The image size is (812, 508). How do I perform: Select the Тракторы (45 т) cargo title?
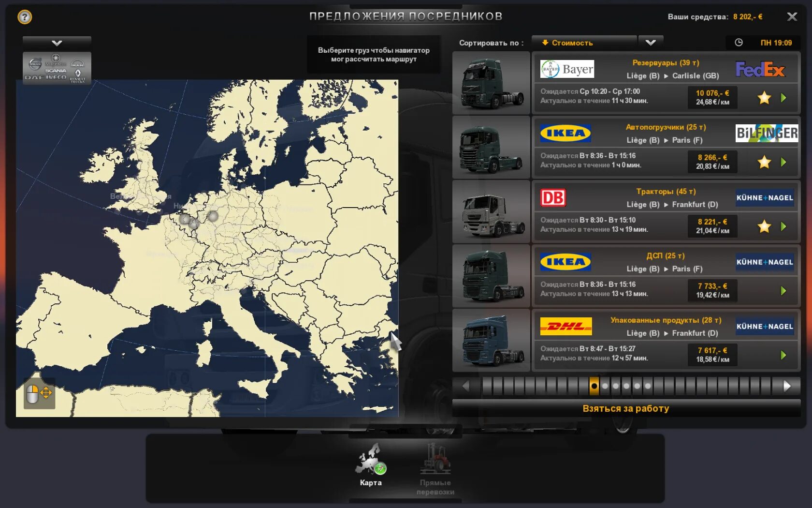pyautogui.click(x=666, y=192)
